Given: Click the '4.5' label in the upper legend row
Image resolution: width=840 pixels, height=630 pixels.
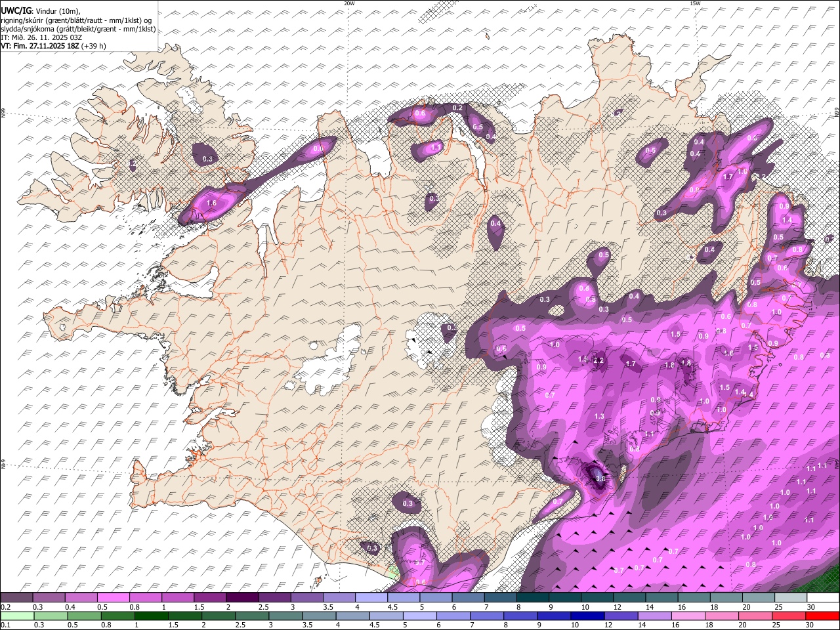Looking at the screenshot, I should coord(392,607).
